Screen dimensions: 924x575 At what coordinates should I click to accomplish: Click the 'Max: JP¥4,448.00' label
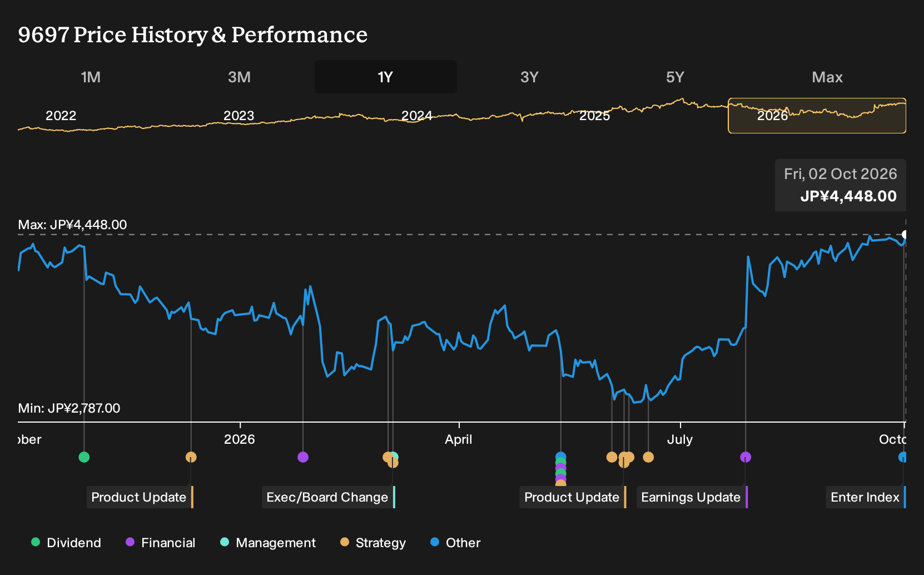click(72, 225)
